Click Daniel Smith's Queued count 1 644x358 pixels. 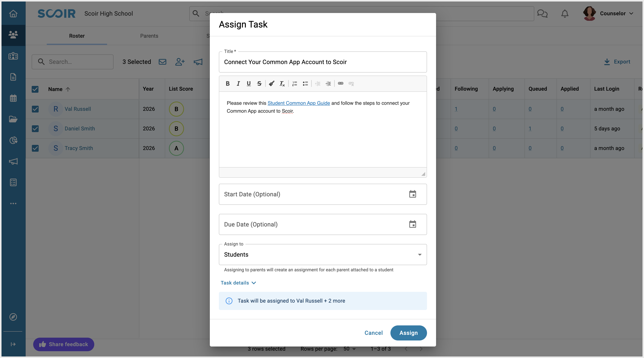click(x=530, y=129)
